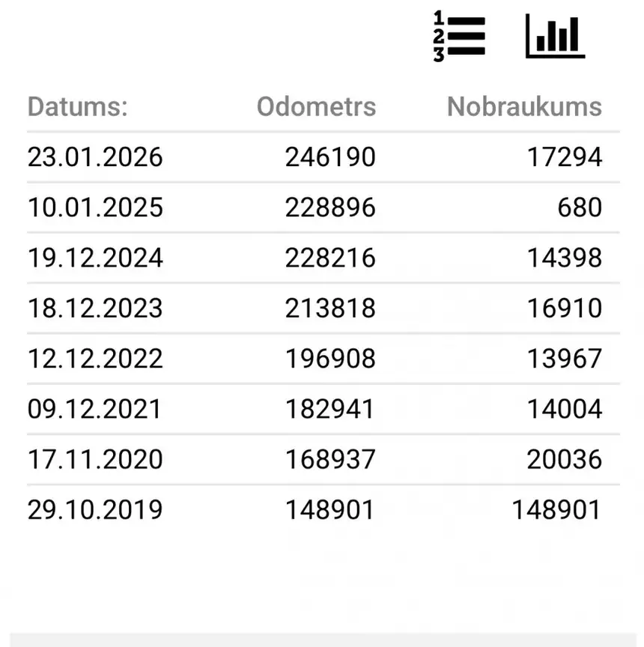
Task: Open the 19.12.2024 row
Action: (x=323, y=258)
